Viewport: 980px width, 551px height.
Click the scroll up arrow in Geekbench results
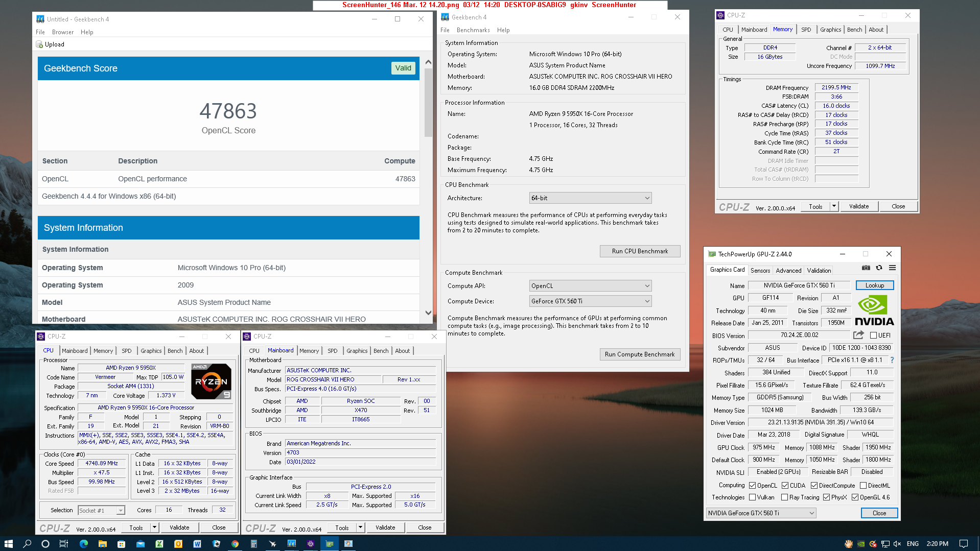(428, 62)
